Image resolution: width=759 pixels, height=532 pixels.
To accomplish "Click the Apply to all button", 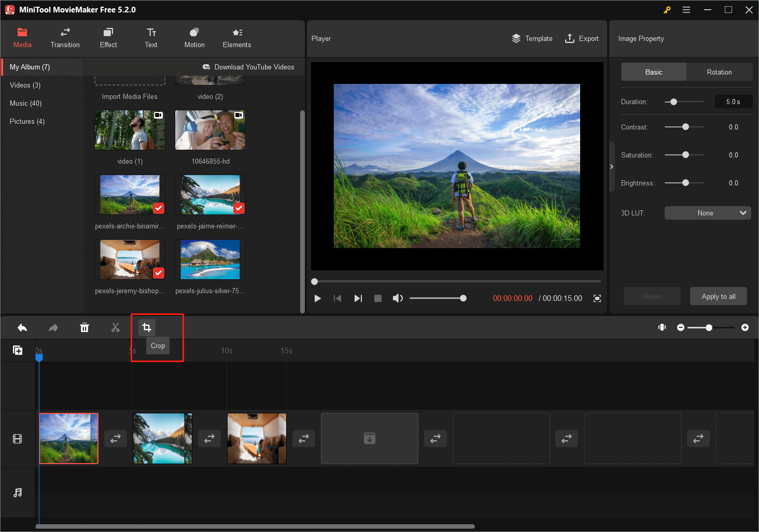I will tap(718, 296).
